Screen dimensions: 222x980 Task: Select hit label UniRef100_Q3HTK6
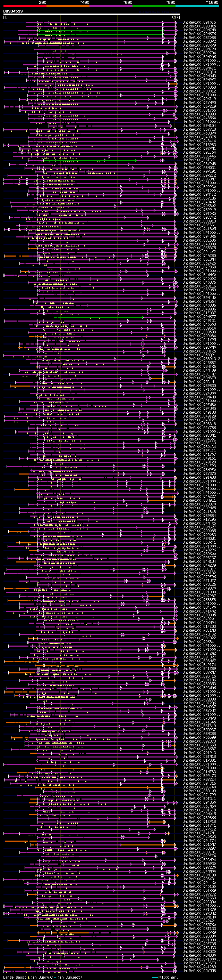(x=199, y=366)
